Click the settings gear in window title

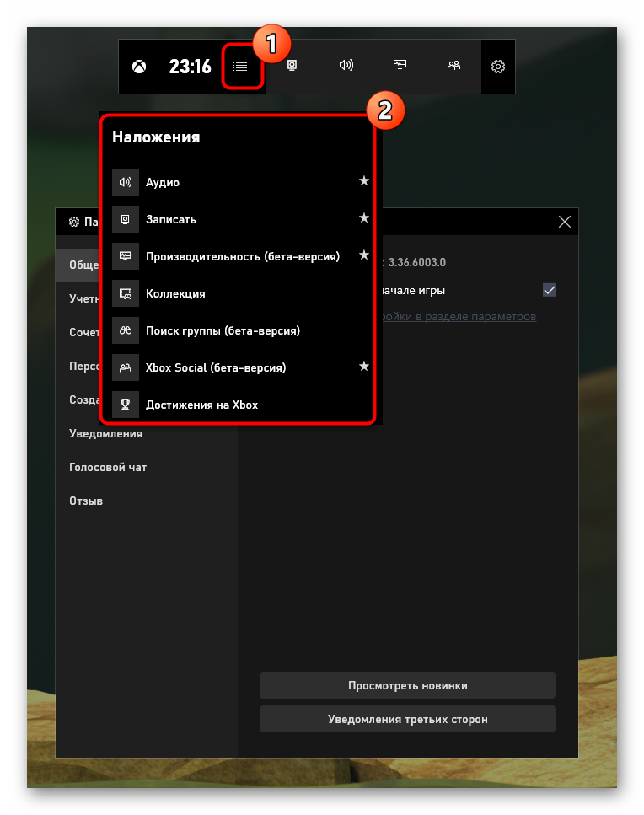click(74, 222)
